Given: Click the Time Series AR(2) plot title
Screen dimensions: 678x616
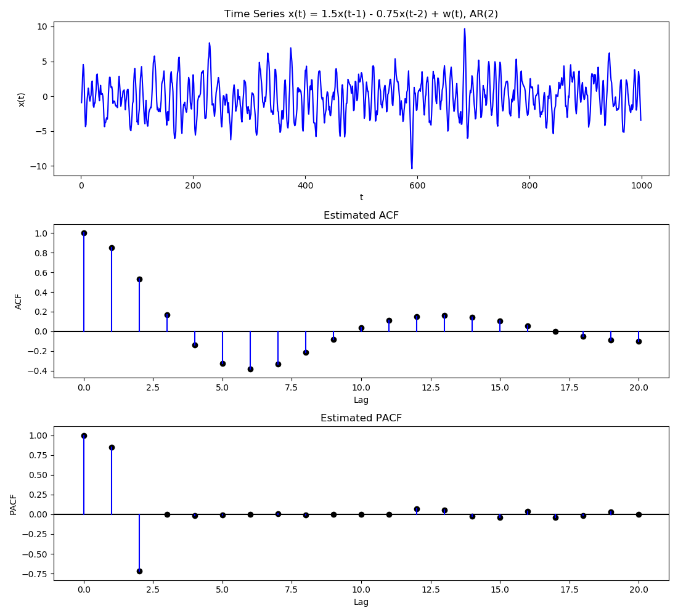Looking at the screenshot, I should click(361, 14).
